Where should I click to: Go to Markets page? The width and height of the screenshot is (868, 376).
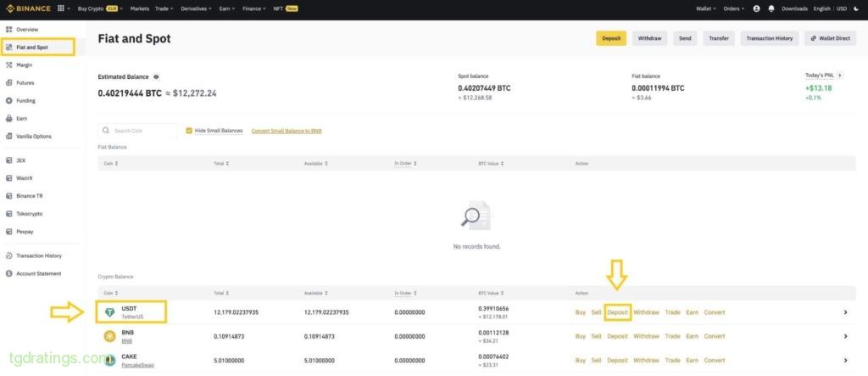(x=140, y=8)
